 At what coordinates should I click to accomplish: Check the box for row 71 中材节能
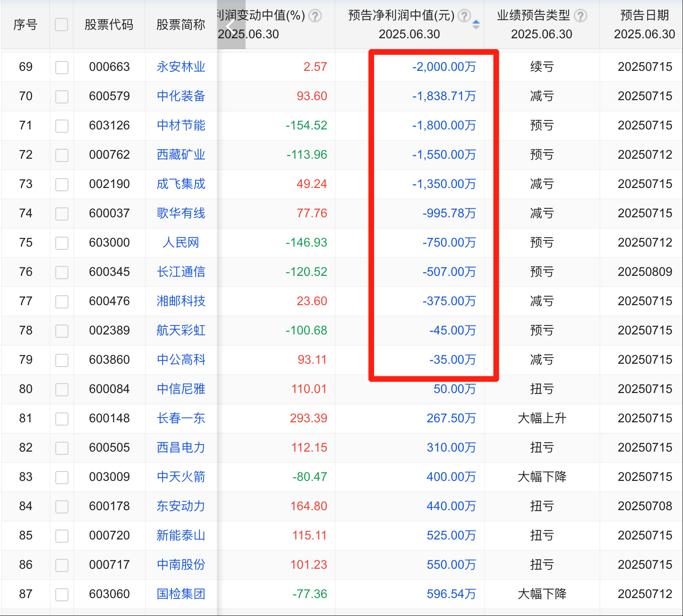62,126
